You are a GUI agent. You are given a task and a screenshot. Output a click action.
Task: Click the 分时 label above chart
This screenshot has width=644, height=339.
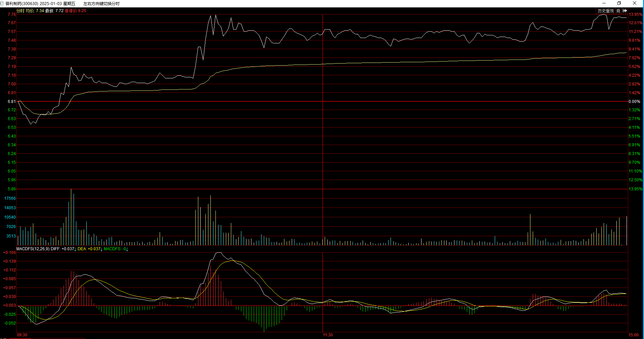pyautogui.click(x=21, y=11)
